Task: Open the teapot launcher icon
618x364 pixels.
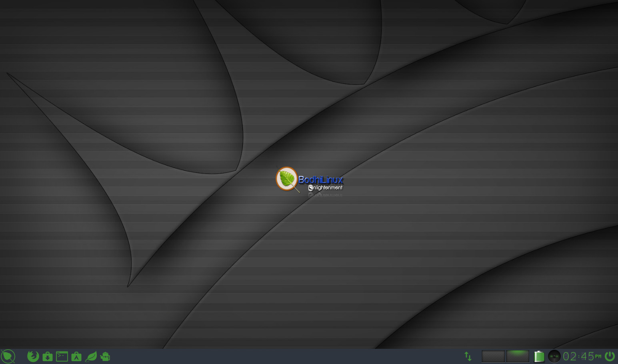Action: pos(105,356)
